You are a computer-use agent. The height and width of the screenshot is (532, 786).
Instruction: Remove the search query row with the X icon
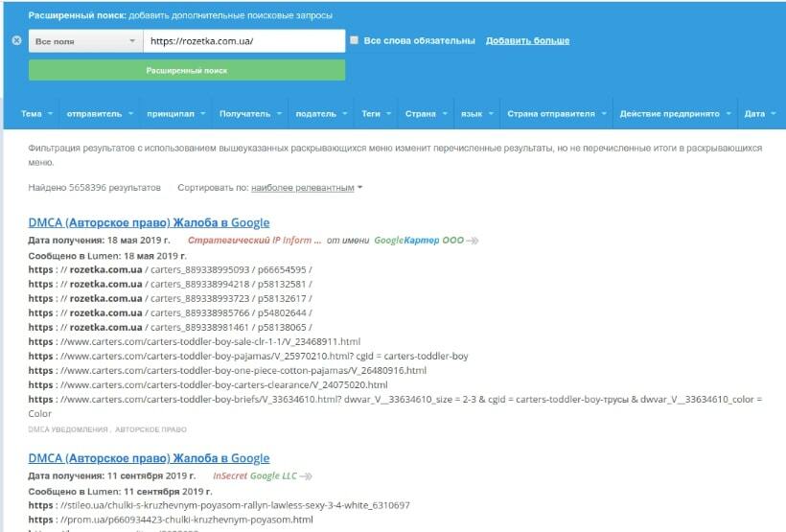[16, 40]
